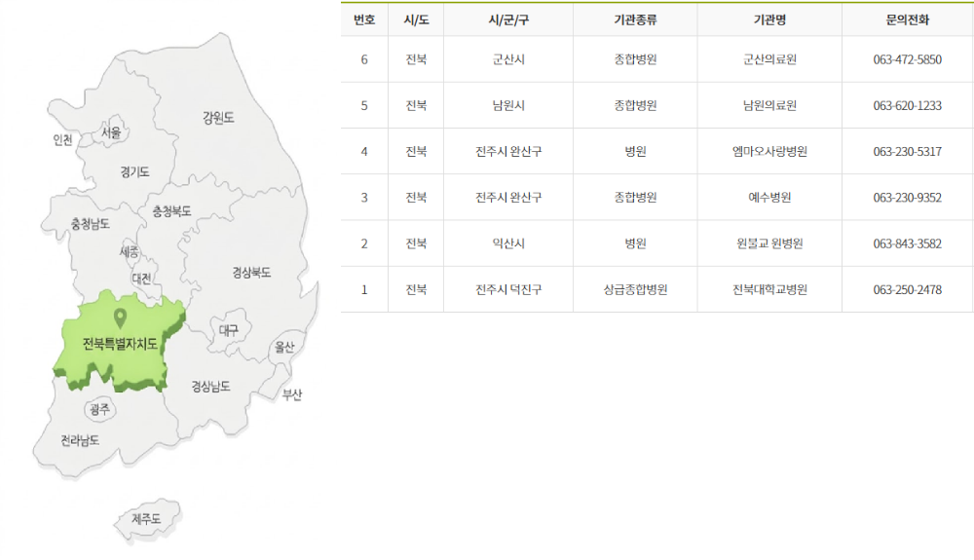Select 남원의료원 institution name
The width and height of the screenshot is (974, 560).
(769, 105)
